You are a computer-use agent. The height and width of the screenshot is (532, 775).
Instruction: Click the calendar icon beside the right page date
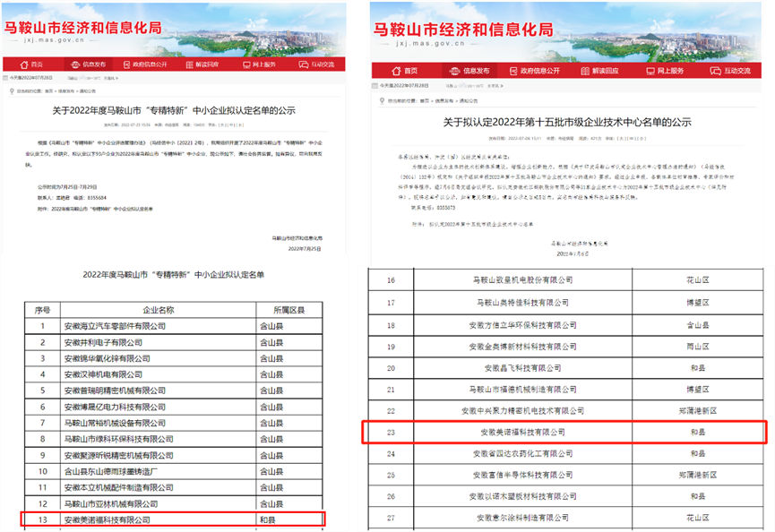coord(375,86)
